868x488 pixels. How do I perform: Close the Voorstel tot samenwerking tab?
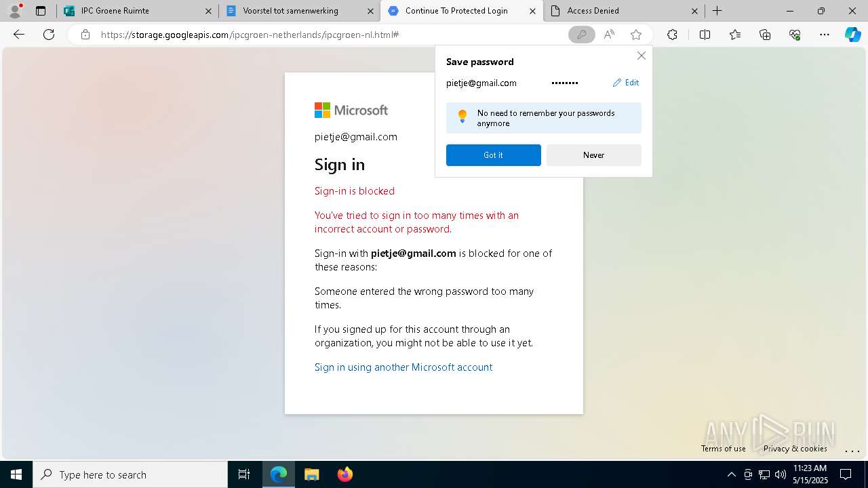tap(370, 11)
